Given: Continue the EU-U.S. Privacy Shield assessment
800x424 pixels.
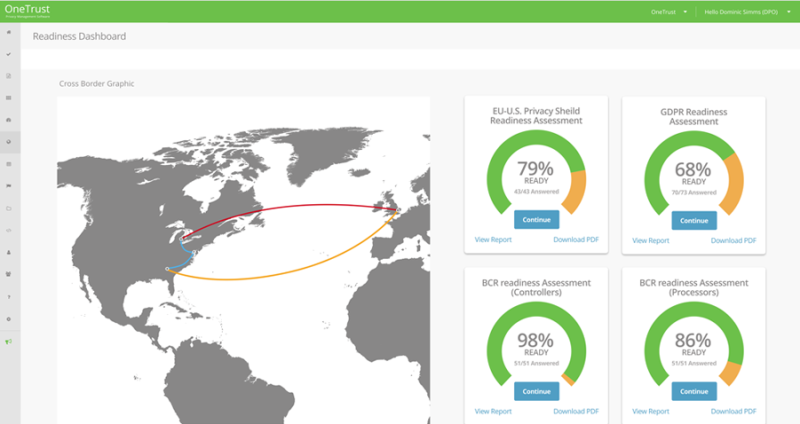Looking at the screenshot, I should coord(536,220).
